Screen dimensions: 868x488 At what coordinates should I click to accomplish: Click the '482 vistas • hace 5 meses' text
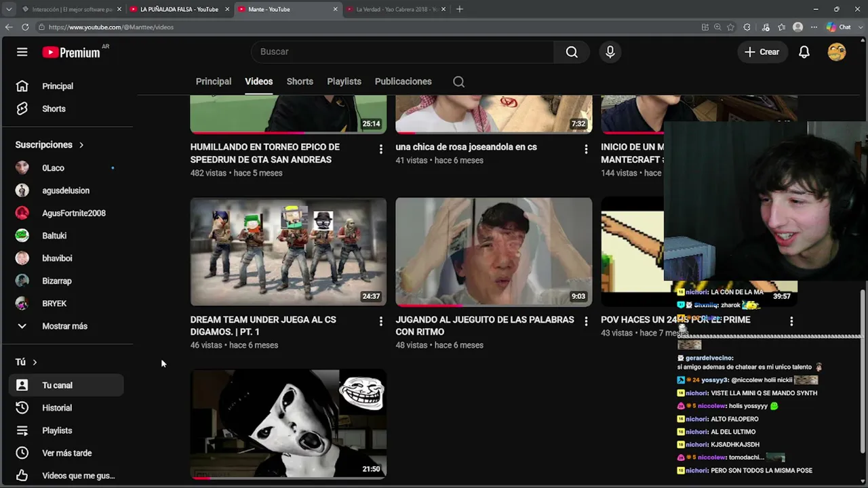point(237,173)
